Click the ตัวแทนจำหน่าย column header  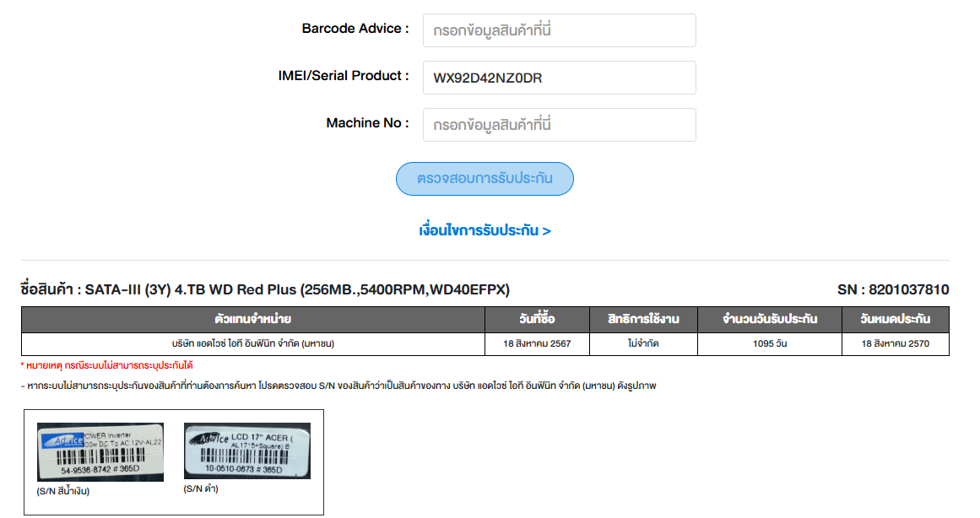click(x=253, y=319)
